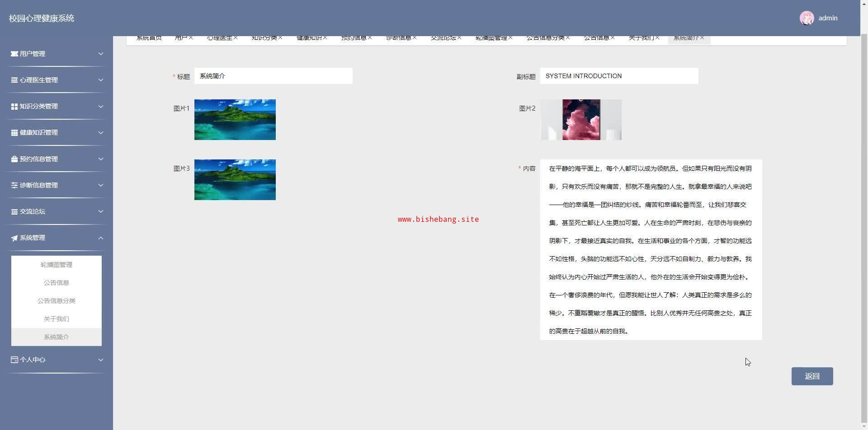
Task: Click the 用户管理 sidebar icon
Action: (14, 54)
